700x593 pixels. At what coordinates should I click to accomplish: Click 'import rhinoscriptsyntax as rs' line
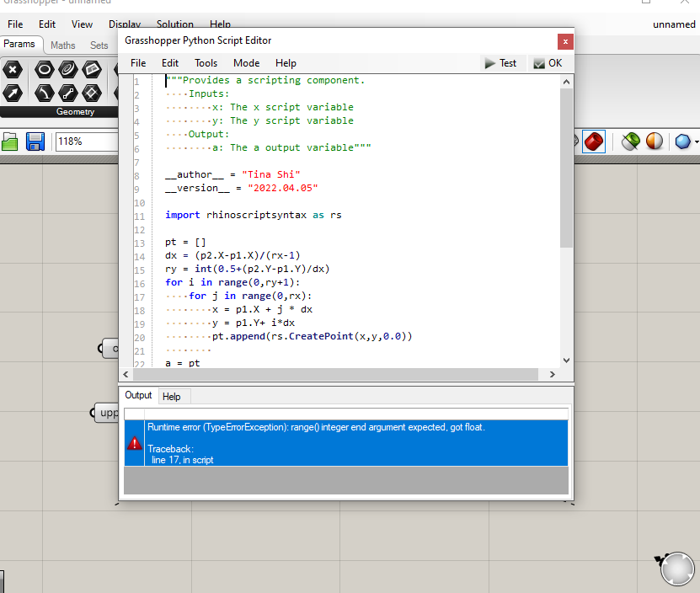pyautogui.click(x=253, y=216)
